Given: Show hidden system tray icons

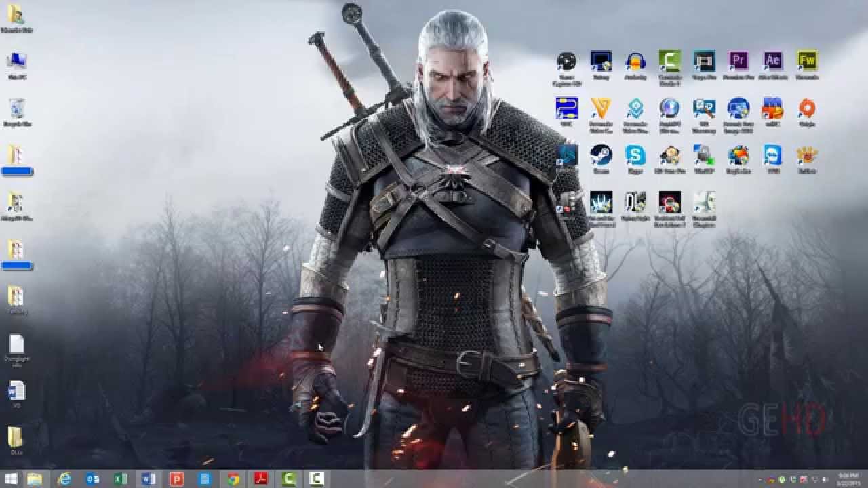Looking at the screenshot, I should point(761,480).
